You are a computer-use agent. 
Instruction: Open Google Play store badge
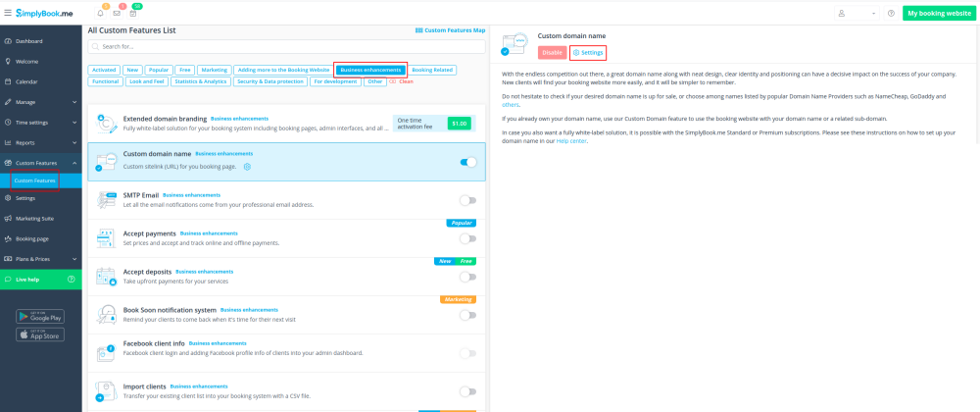(40, 317)
